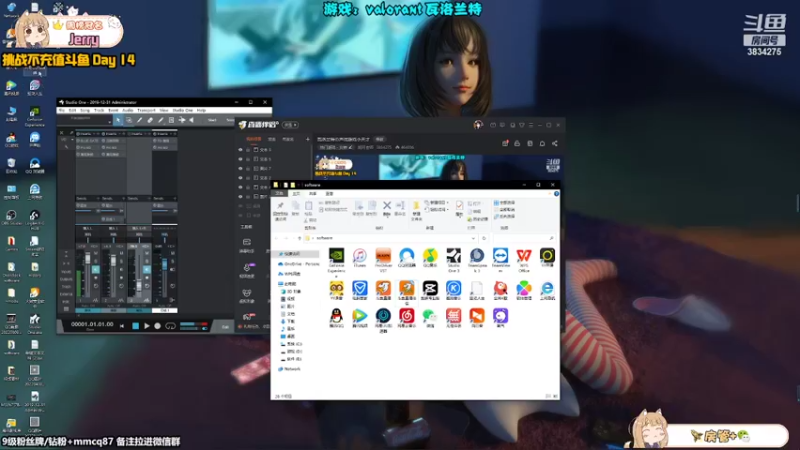Select the Listen speaker tool in Studio One
Viewport: 800px width, 450px height.
(192, 120)
